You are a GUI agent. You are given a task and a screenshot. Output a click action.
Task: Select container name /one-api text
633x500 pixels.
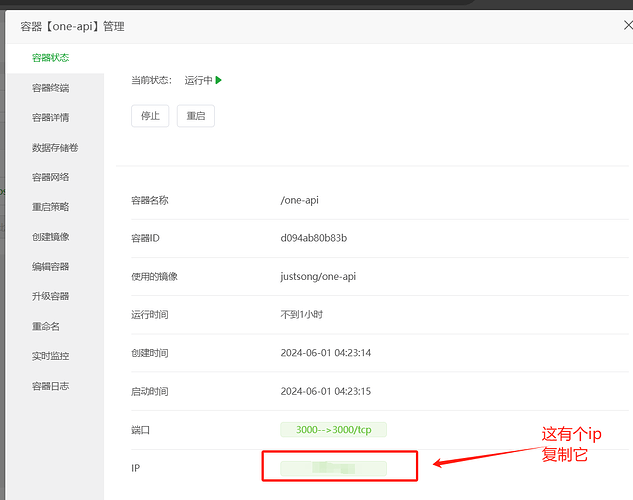pos(300,200)
